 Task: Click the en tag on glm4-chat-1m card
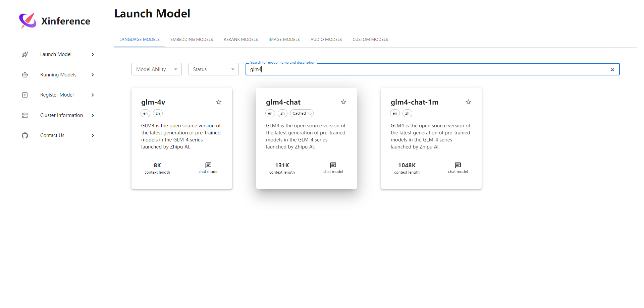pos(395,113)
